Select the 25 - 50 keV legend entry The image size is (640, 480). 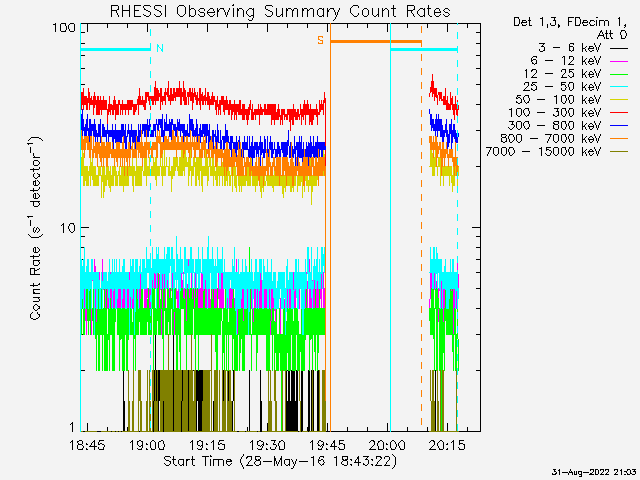(x=575, y=87)
